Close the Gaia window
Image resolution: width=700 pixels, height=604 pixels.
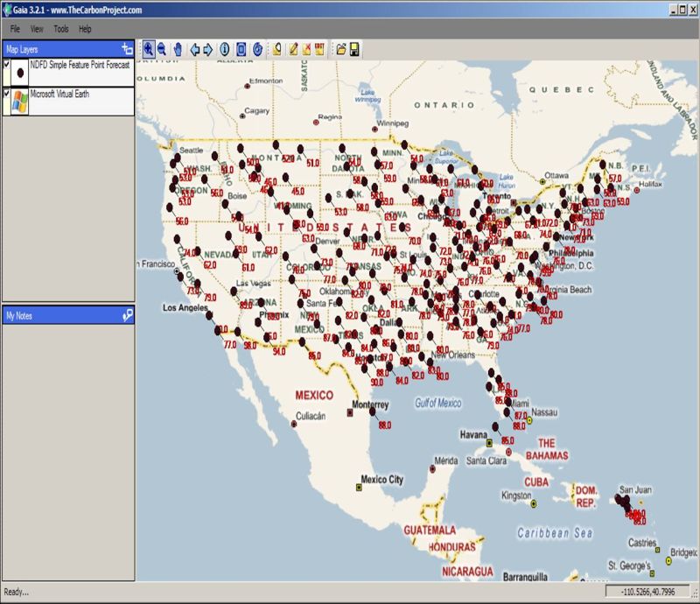pyautogui.click(x=692, y=9)
